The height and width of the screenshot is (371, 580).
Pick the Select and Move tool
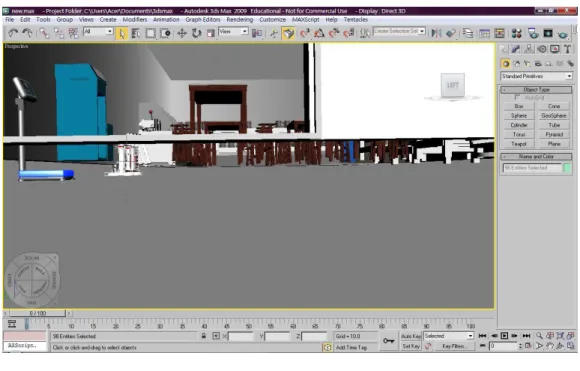pyautogui.click(x=182, y=34)
